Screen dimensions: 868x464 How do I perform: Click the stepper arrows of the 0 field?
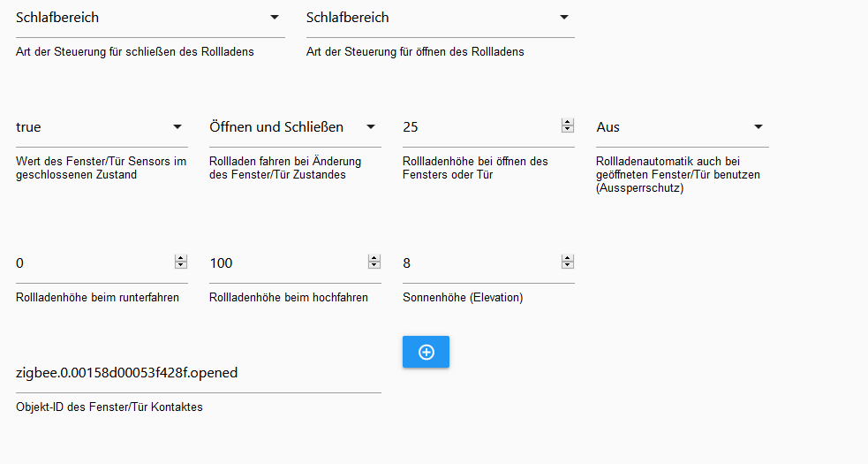[181, 262]
